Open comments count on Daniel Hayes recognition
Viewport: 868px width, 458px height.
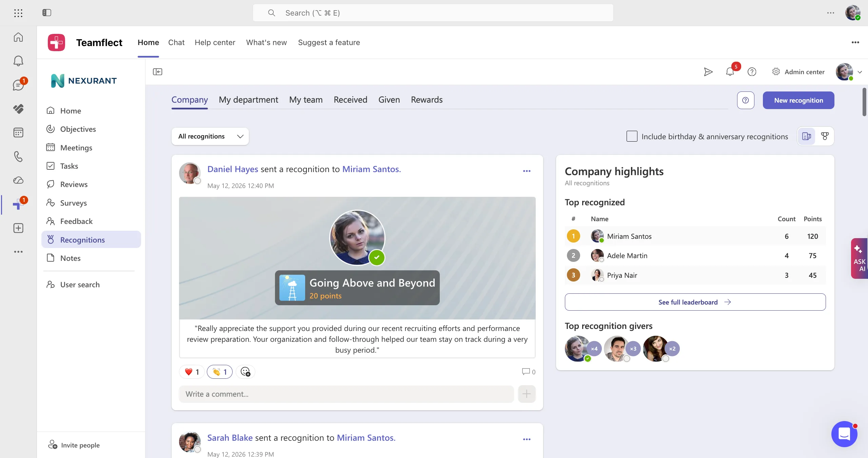point(529,372)
